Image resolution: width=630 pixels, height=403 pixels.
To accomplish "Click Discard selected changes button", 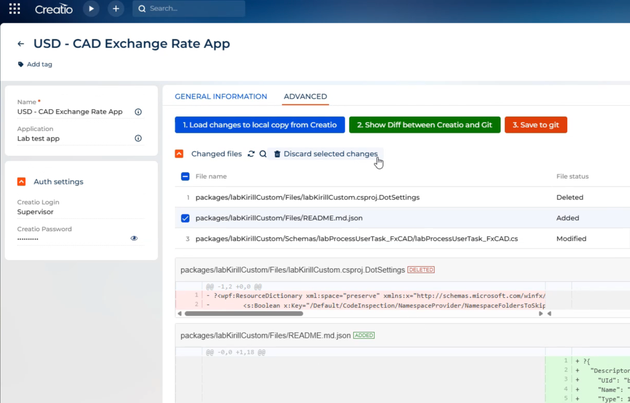I will (326, 154).
